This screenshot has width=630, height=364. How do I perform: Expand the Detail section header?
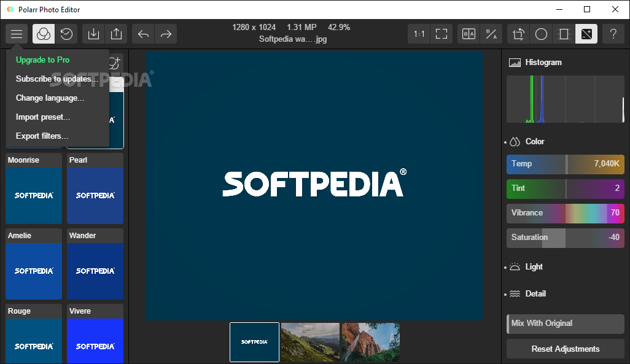(x=535, y=293)
